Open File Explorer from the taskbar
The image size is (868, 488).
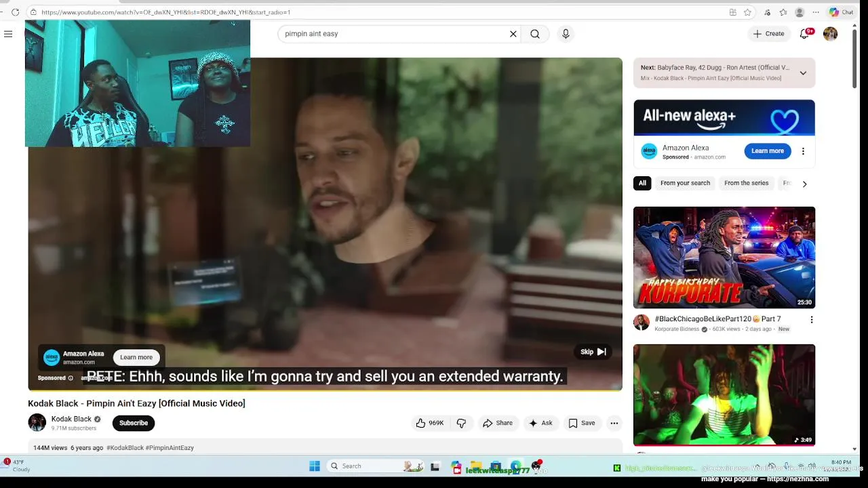point(476,466)
